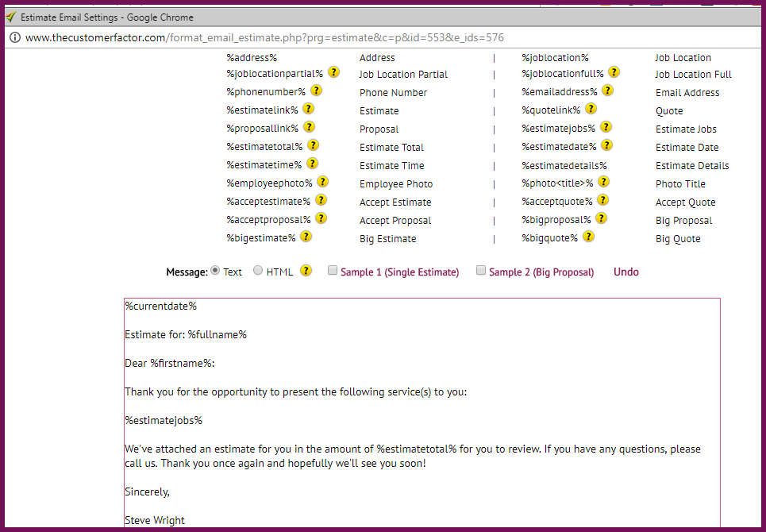766x532 pixels.
Task: Click help icon next to %photo<title>%
Action: [604, 182]
